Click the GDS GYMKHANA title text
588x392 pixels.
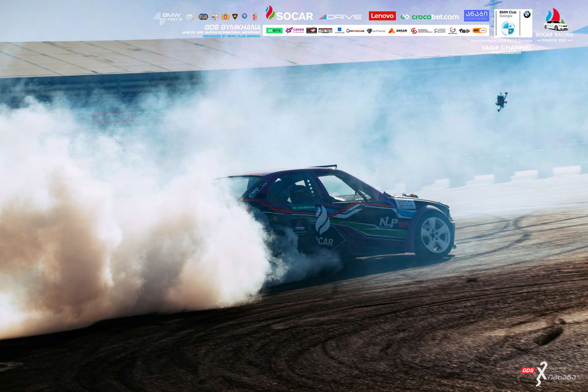click(232, 27)
